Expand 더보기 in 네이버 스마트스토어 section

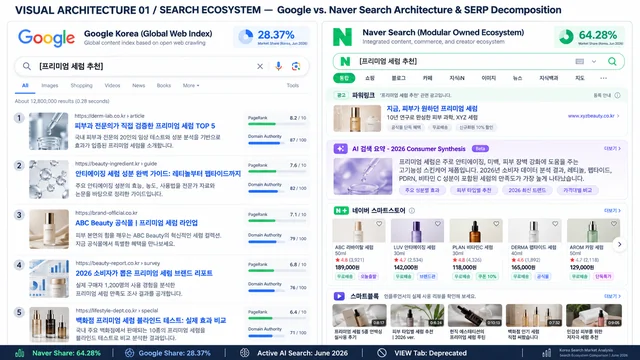[612, 211]
